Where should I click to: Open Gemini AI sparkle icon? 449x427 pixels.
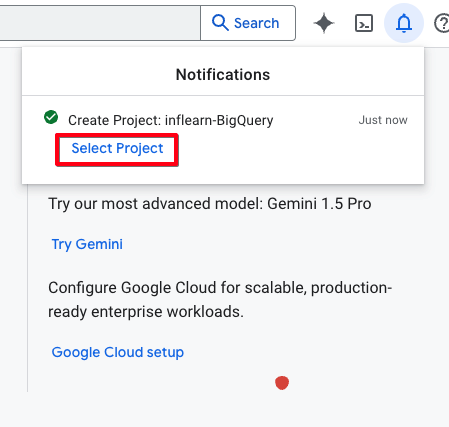tap(324, 23)
